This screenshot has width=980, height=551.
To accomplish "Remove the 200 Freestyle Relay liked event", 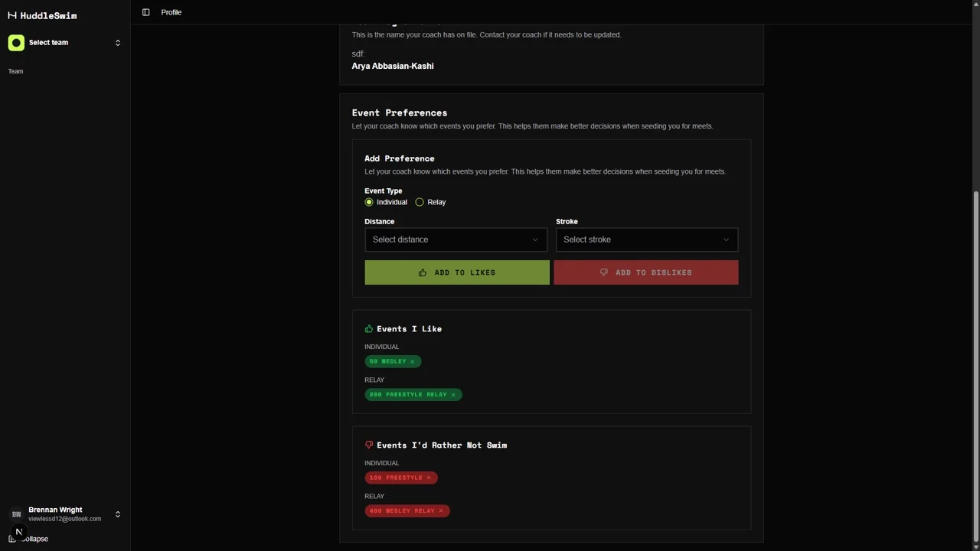I will click(x=453, y=394).
